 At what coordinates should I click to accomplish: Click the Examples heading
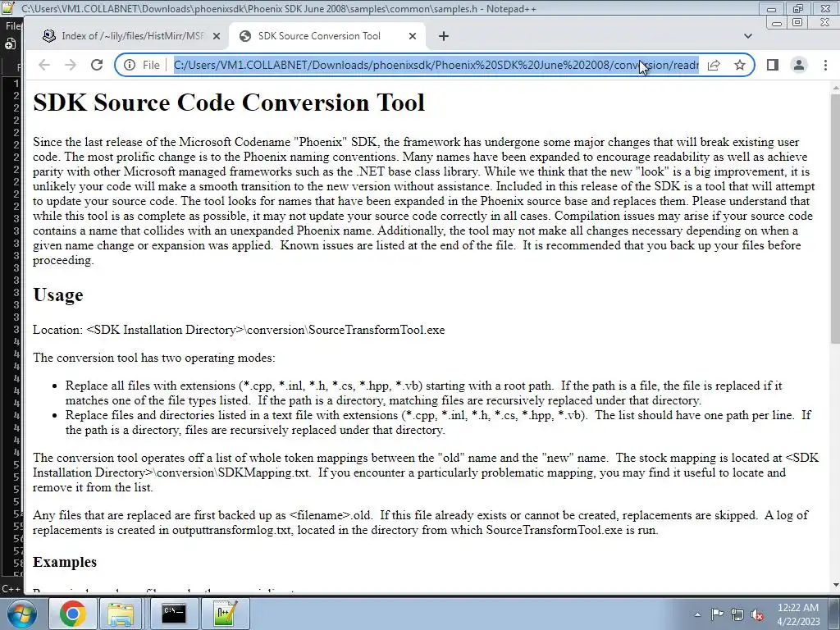pyautogui.click(x=65, y=562)
